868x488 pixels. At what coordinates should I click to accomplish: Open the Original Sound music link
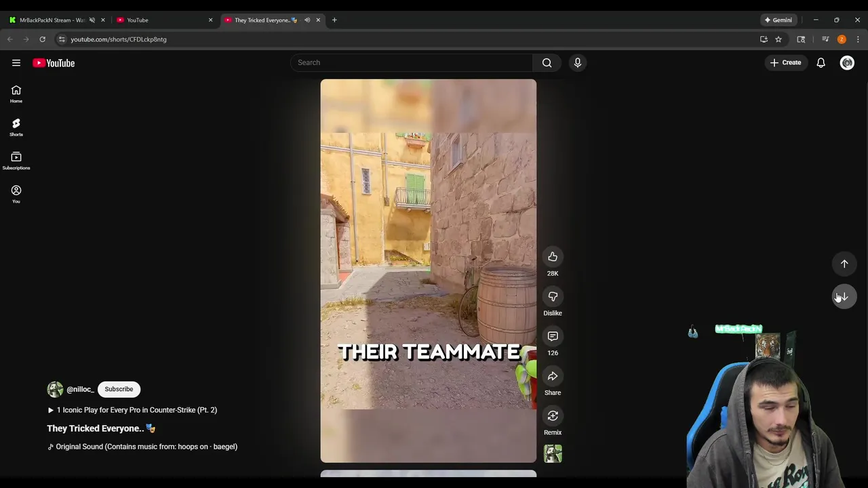142,447
